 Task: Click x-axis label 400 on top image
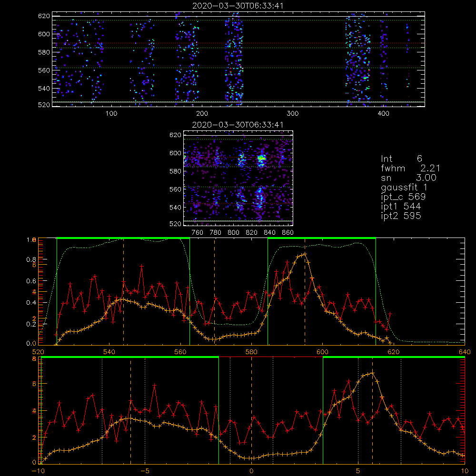[383, 113]
